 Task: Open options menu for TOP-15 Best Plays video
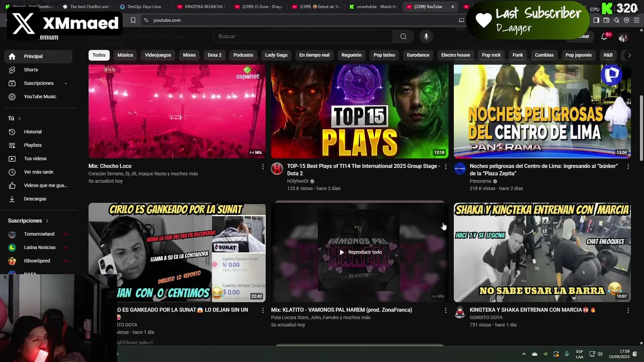coord(445,166)
